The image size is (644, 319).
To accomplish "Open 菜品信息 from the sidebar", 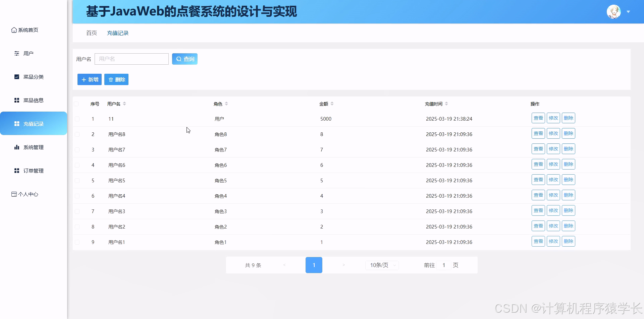I will point(17,100).
